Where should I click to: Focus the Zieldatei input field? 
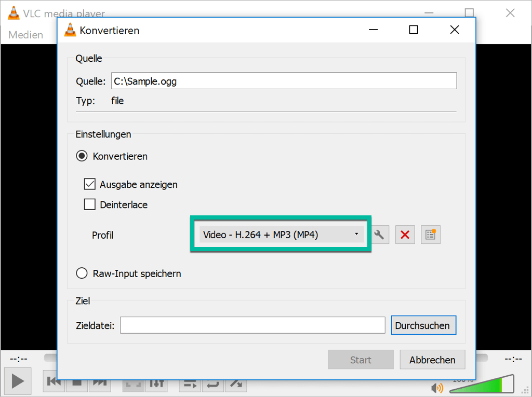click(x=253, y=325)
